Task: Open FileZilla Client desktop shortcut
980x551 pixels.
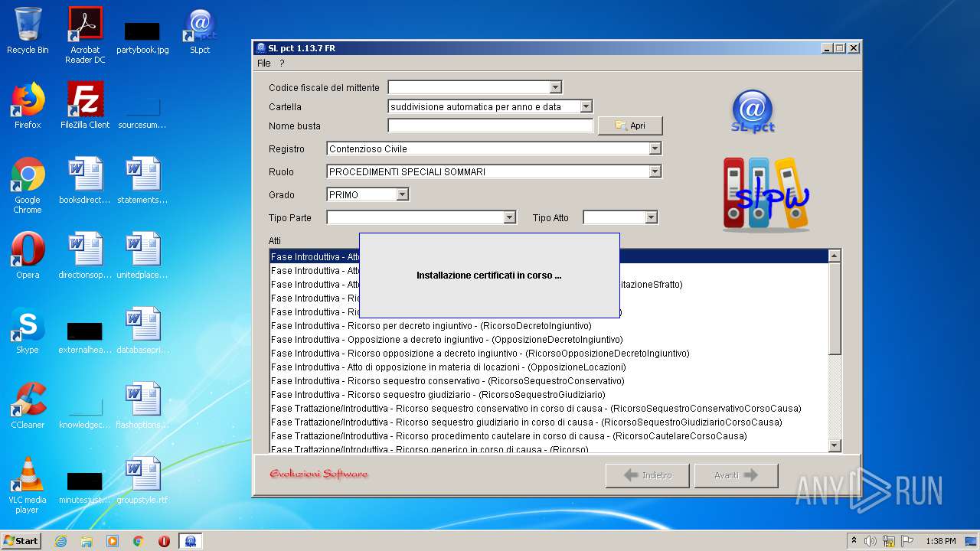Action: (85, 106)
